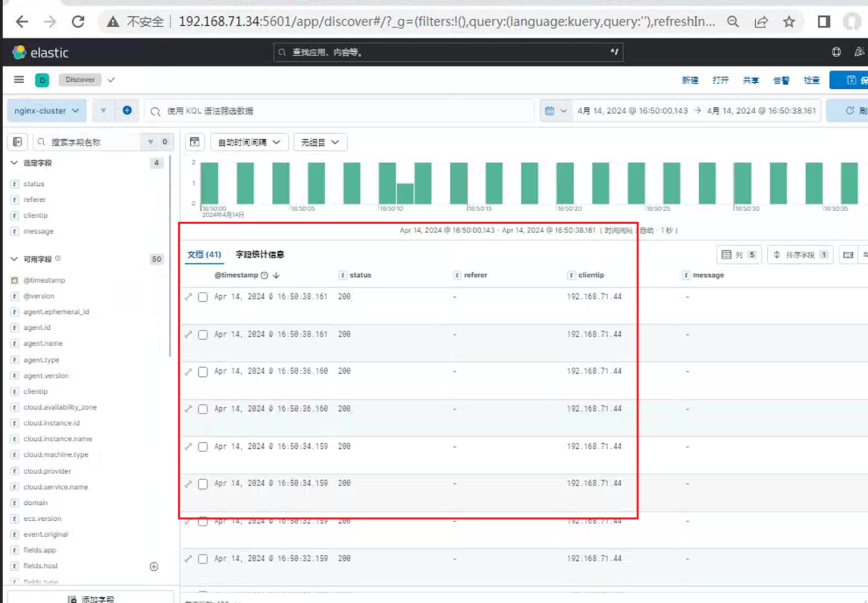The image size is (868, 603).
Task: Reload the page in the browser
Action: tap(78, 22)
